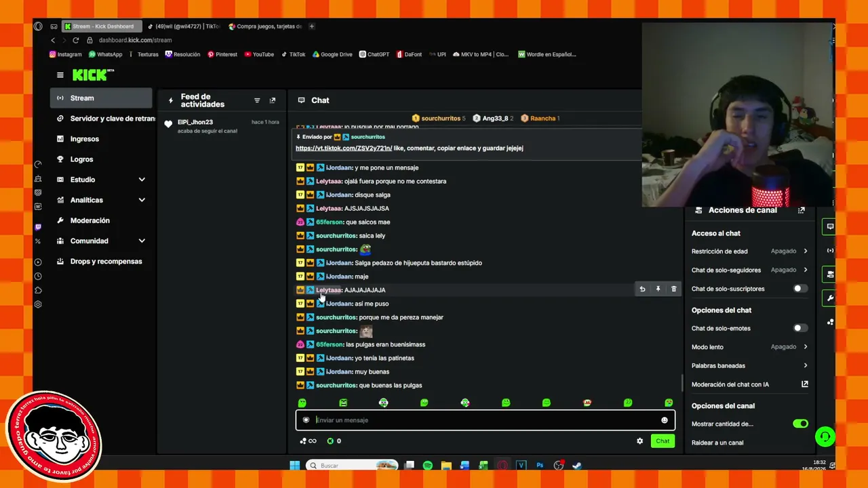Click sourchurritos on 'que buenas las pulgas'
Screen dimensions: 868x488
(336, 386)
